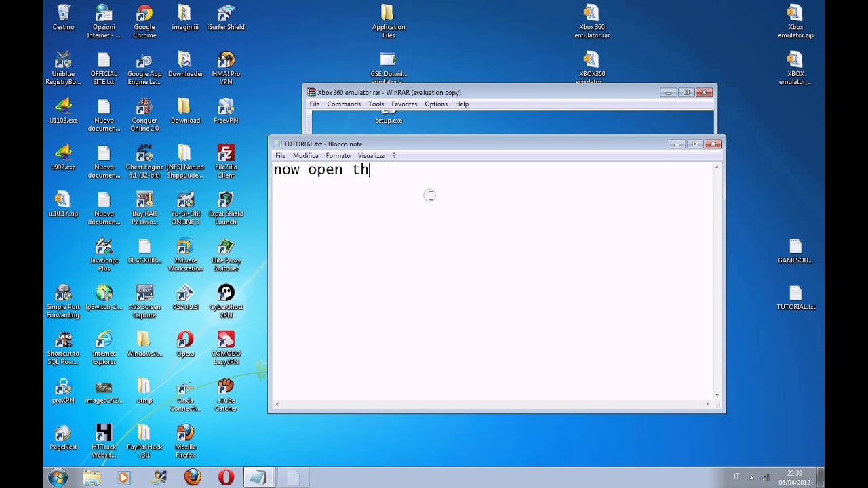868x488 pixels.
Task: Select the Downloader folder icon
Action: click(x=185, y=64)
